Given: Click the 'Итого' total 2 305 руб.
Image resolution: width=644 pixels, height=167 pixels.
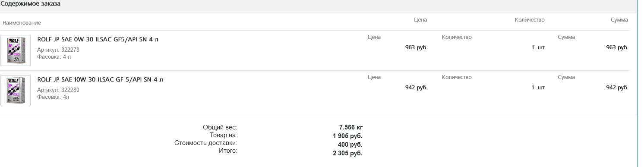Looking at the screenshot, I should (x=347, y=153).
